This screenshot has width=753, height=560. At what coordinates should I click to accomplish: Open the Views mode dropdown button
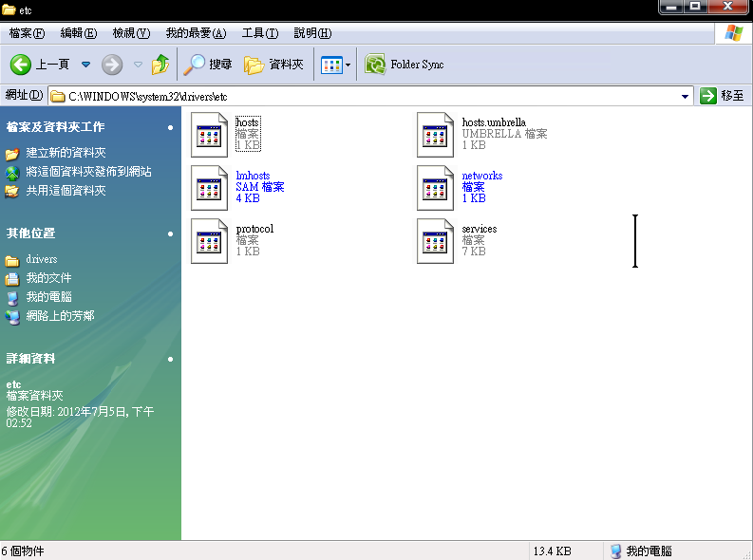[x=335, y=65]
